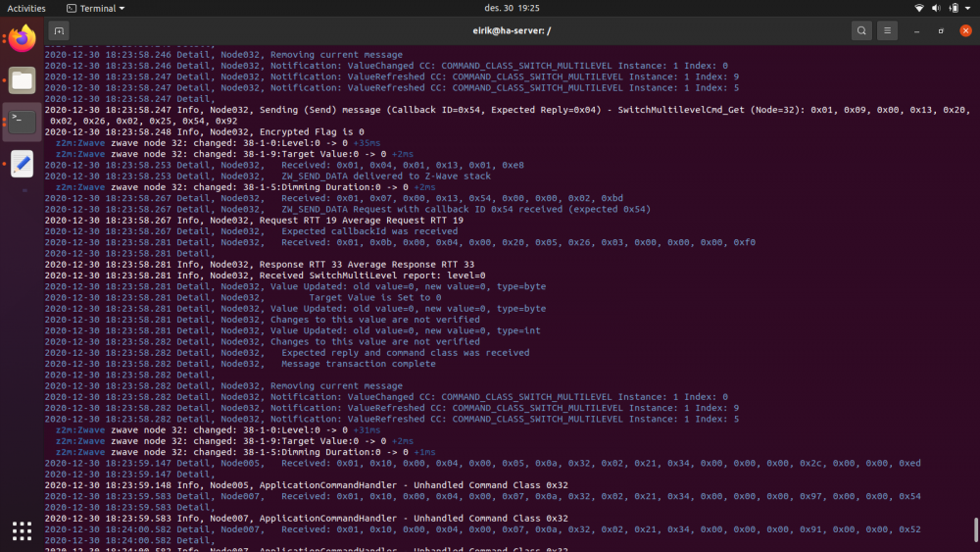Screen dimensions: 980x552
Task: Open the terminal hamburger menu
Action: pos(887,30)
